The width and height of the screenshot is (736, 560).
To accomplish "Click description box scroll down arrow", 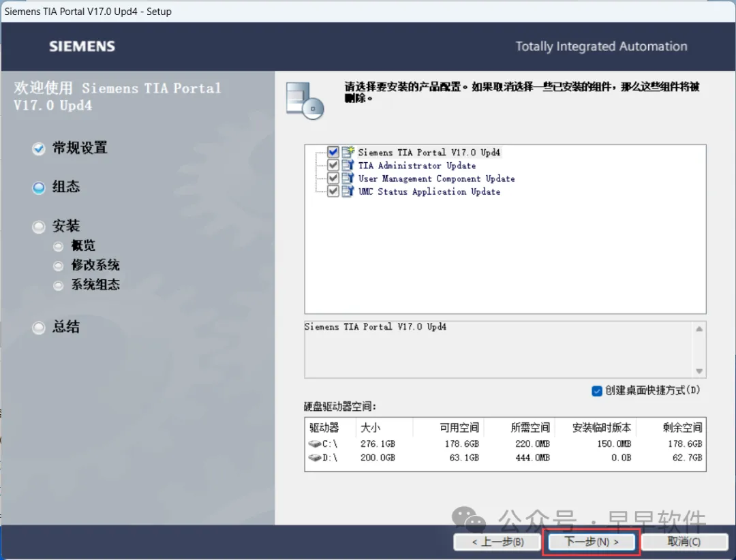I will (699, 371).
